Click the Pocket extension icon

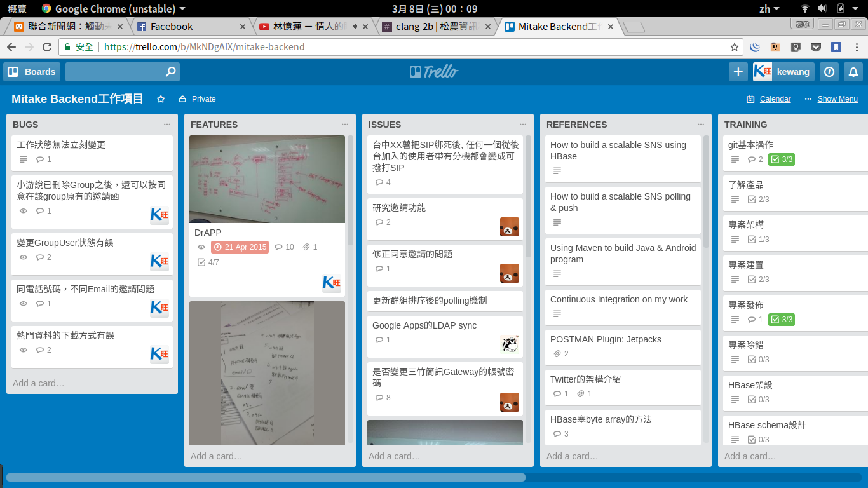click(816, 47)
